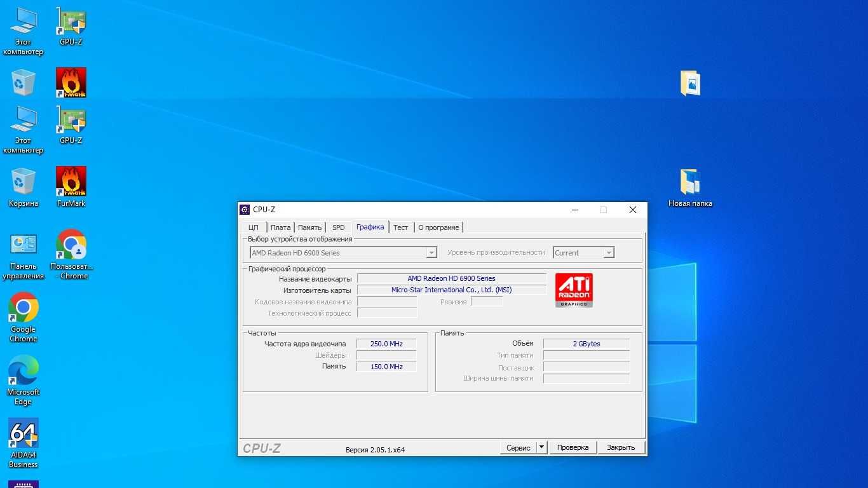Image resolution: width=868 pixels, height=488 pixels.
Task: Click the Закрыть button
Action: (621, 447)
